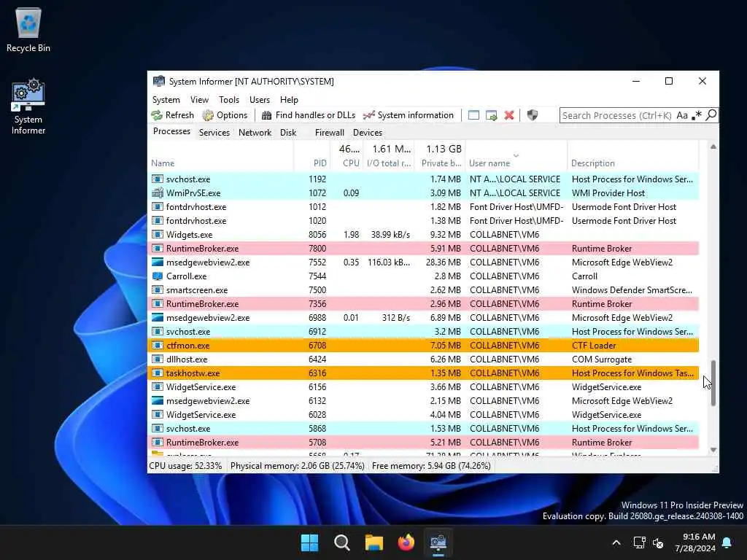Open File Explorer from the taskbar

click(x=374, y=542)
